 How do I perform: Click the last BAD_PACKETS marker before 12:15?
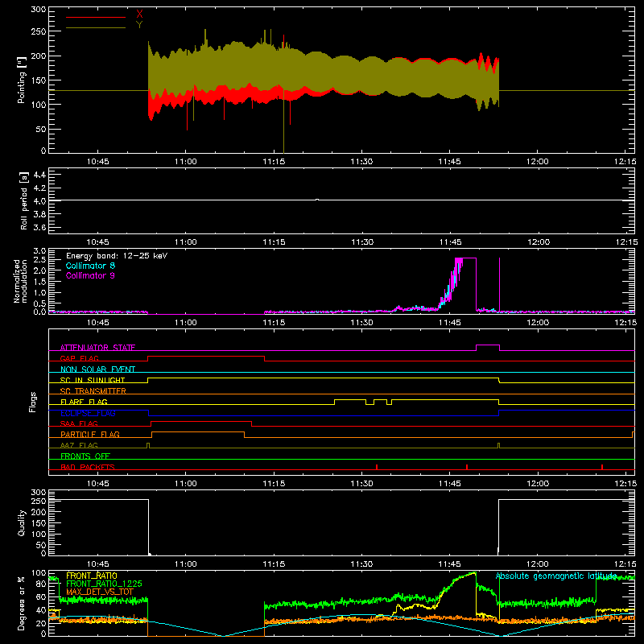tap(601, 467)
